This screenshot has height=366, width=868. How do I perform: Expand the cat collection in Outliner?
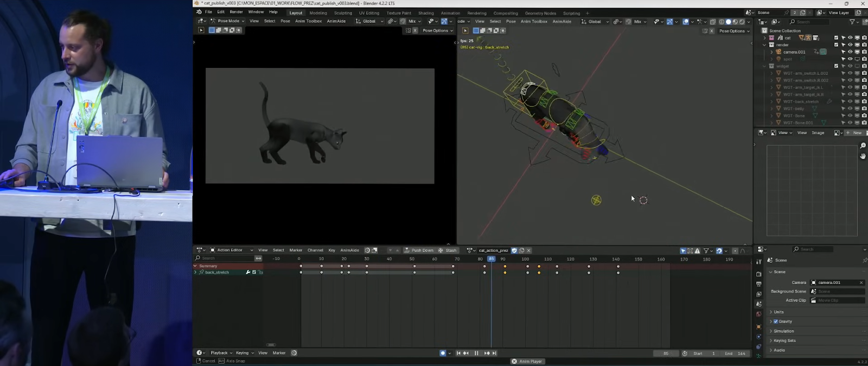765,38
